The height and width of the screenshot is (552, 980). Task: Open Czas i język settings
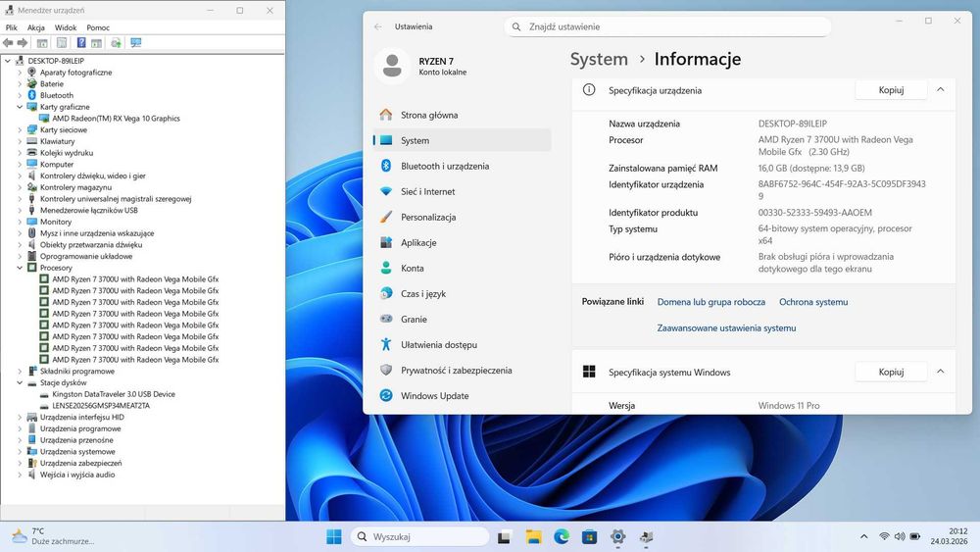[x=462, y=293]
